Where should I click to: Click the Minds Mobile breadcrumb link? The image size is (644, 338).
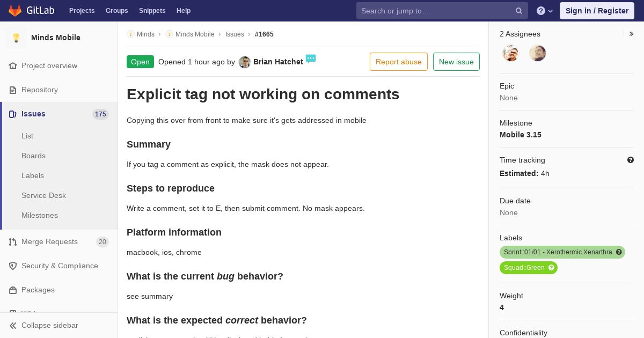pos(195,34)
